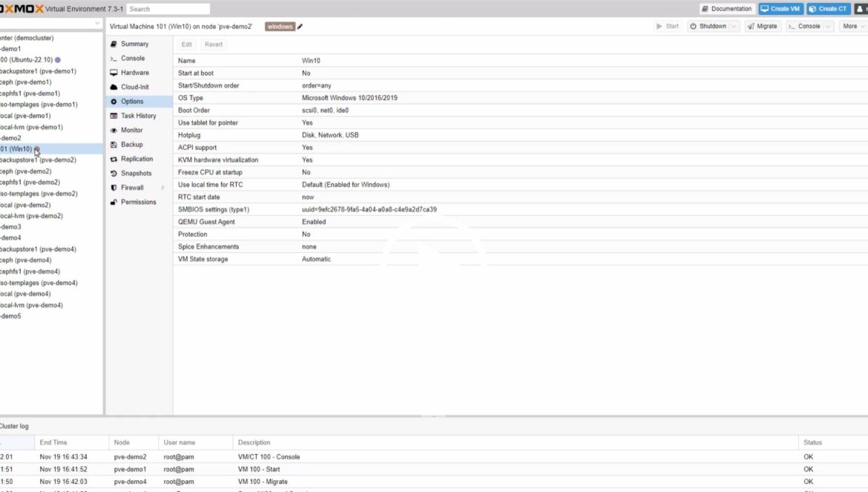This screenshot has width=868, height=492.
Task: Expand the Firewall submenu arrow
Action: (x=162, y=188)
